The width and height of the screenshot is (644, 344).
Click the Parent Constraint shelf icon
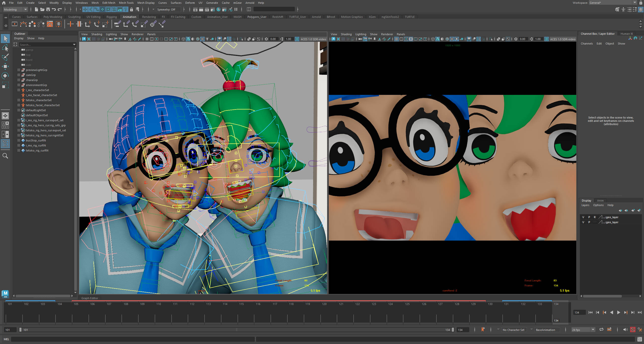tap(117, 24)
